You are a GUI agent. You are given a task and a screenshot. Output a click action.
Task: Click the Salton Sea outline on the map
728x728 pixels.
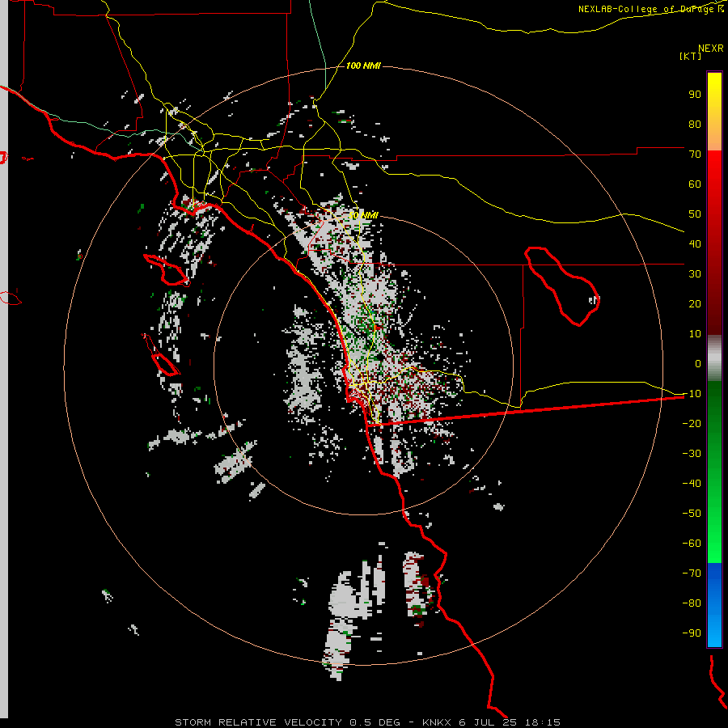(562, 286)
